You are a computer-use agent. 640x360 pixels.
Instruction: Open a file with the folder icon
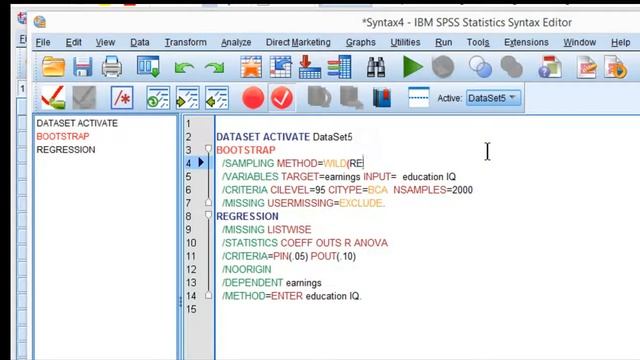[x=53, y=67]
